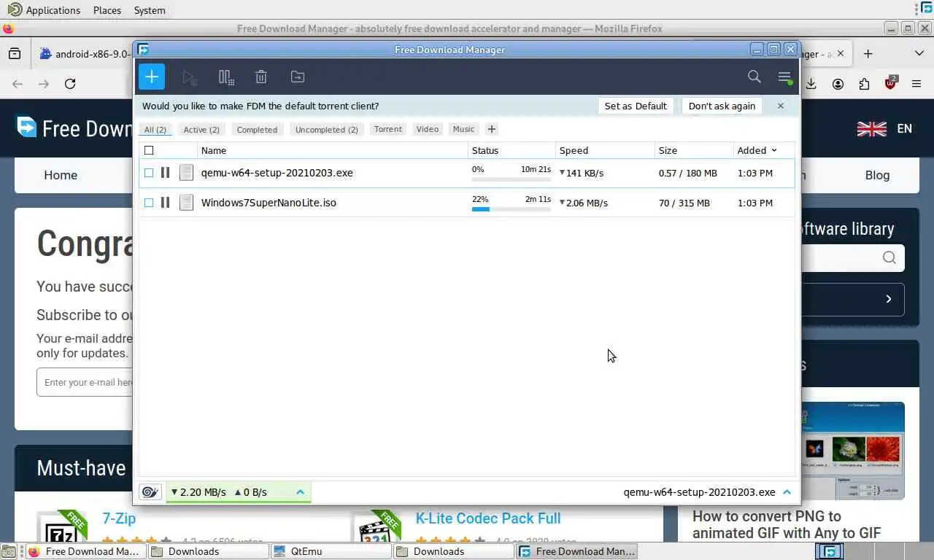Click qemu-w64-setup progress bar
This screenshot has width=934, height=560.
pyautogui.click(x=512, y=179)
